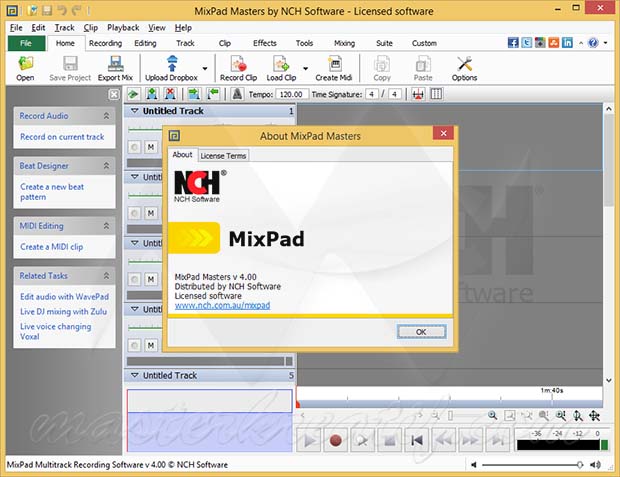Switch to the Mixing ribbon tab
Viewport: 620px width, 477px height.
(x=344, y=43)
